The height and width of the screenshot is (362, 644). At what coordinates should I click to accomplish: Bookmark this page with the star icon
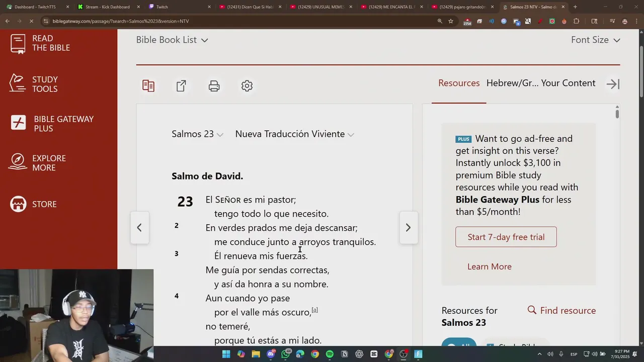point(451,21)
